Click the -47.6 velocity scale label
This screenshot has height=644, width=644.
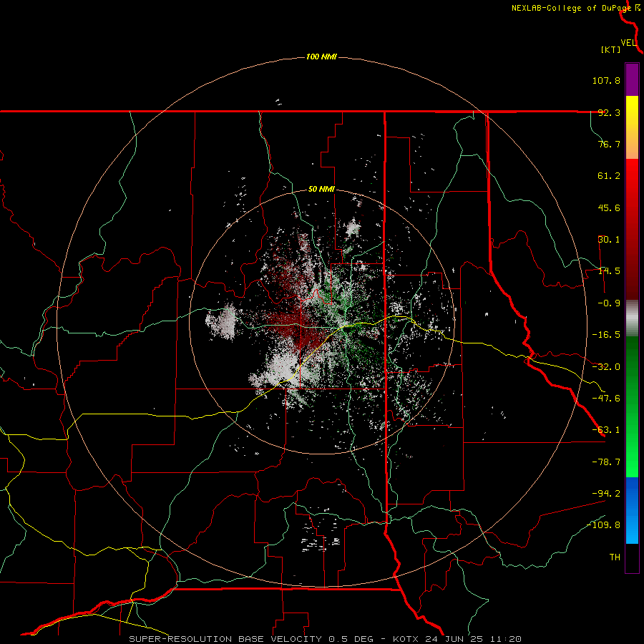point(606,399)
